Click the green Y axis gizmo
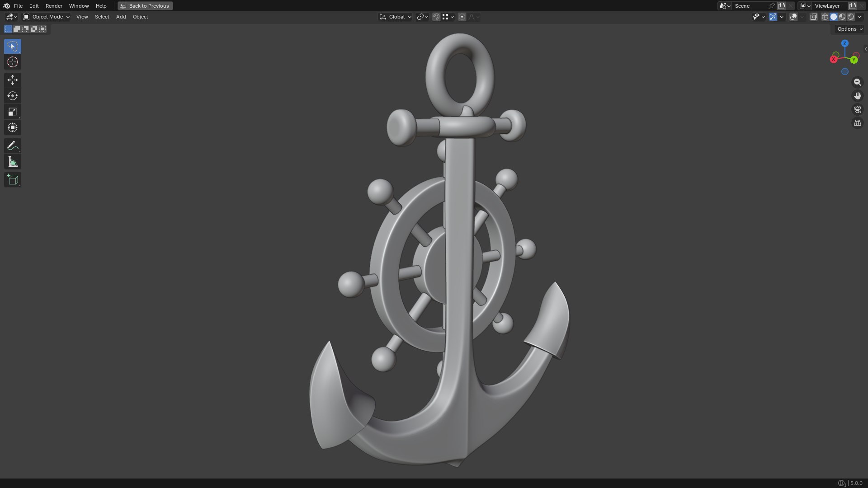 (854, 60)
